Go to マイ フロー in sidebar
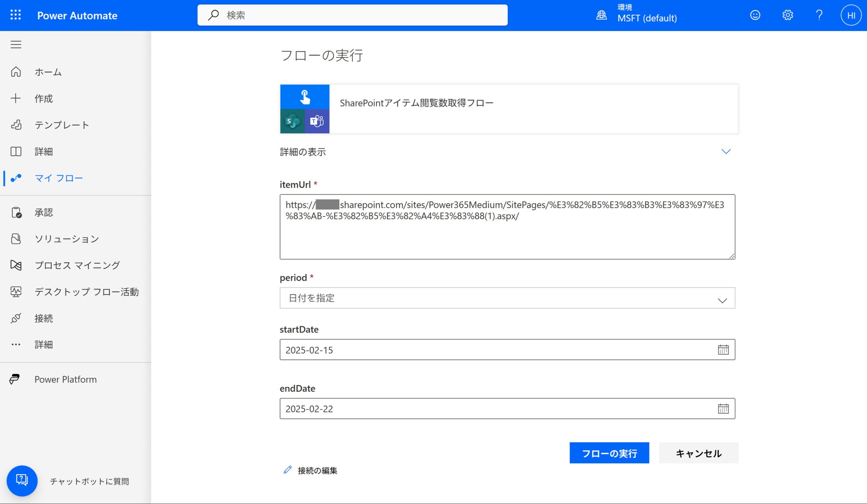The height and width of the screenshot is (504, 867). [59, 178]
